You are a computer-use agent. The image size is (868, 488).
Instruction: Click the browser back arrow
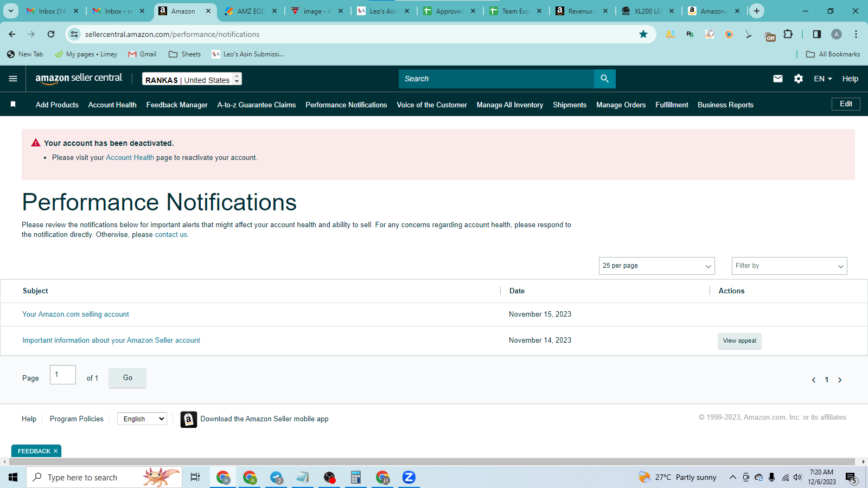click(12, 34)
